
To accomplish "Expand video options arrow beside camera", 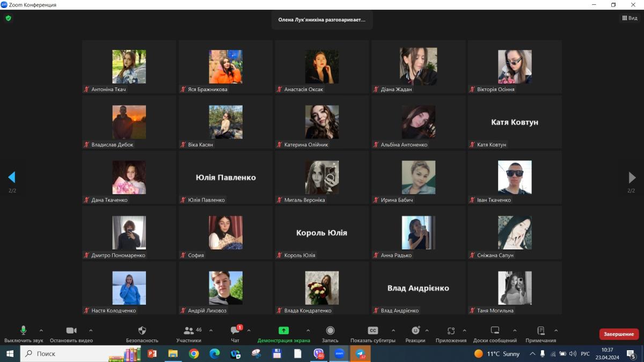I will coord(91,330).
